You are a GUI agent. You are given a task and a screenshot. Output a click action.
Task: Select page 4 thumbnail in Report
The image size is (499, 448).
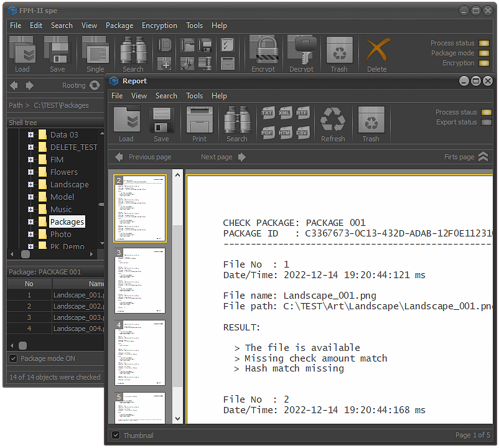(x=140, y=353)
